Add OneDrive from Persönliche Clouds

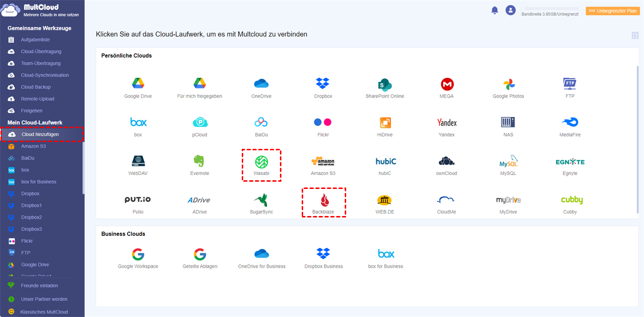261,84
